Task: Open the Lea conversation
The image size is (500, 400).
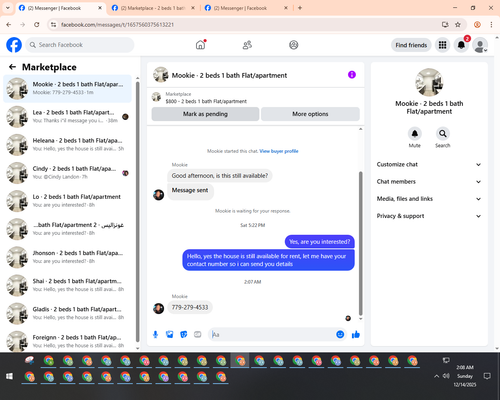Action: click(x=67, y=117)
